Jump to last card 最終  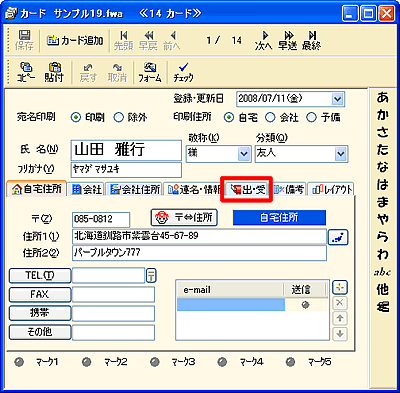[312, 40]
